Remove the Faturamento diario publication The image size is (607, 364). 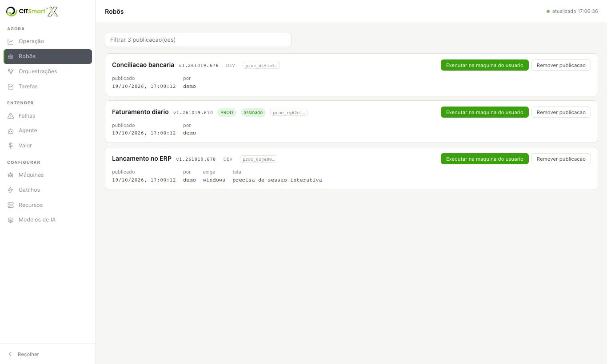[x=561, y=112]
